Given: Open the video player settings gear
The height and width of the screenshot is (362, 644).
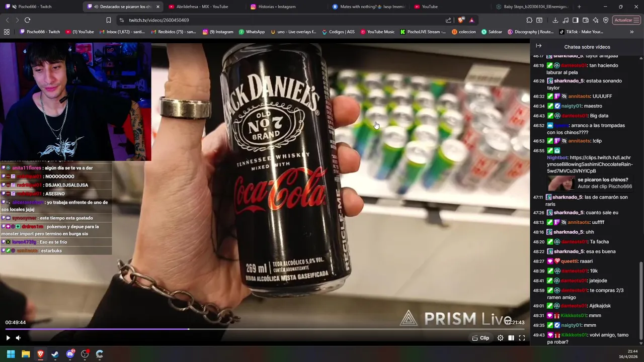Looking at the screenshot, I should click(500, 338).
